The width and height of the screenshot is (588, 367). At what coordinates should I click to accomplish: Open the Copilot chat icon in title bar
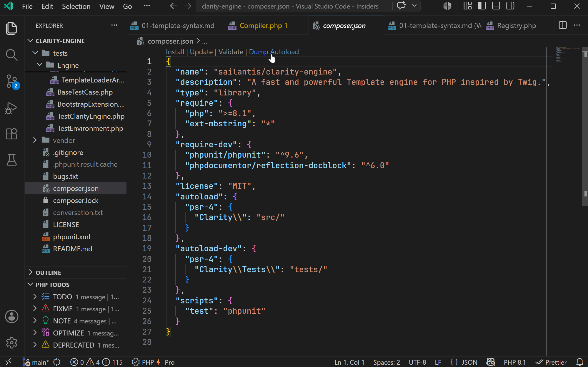[x=402, y=6]
